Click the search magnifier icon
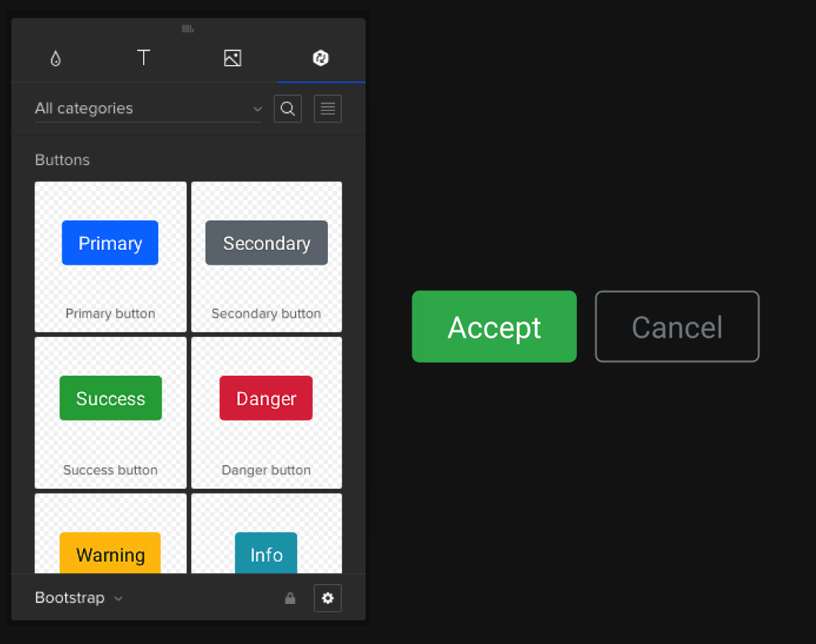Image resolution: width=816 pixels, height=644 pixels. [x=288, y=109]
